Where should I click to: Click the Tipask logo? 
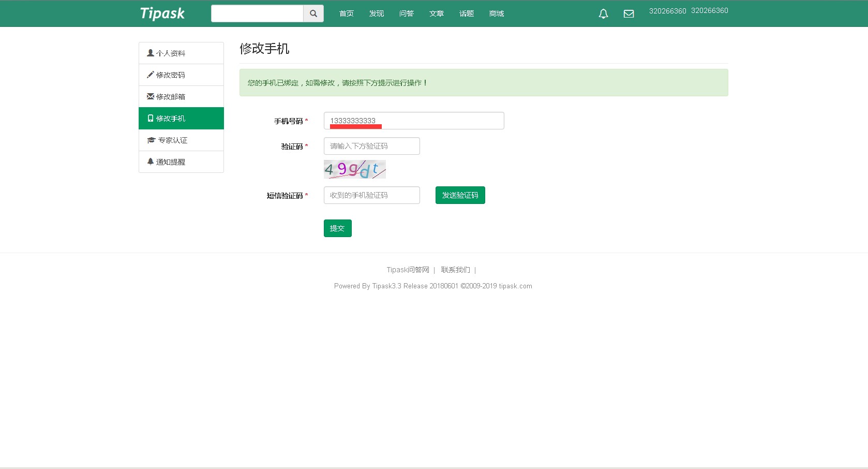pyautogui.click(x=162, y=13)
